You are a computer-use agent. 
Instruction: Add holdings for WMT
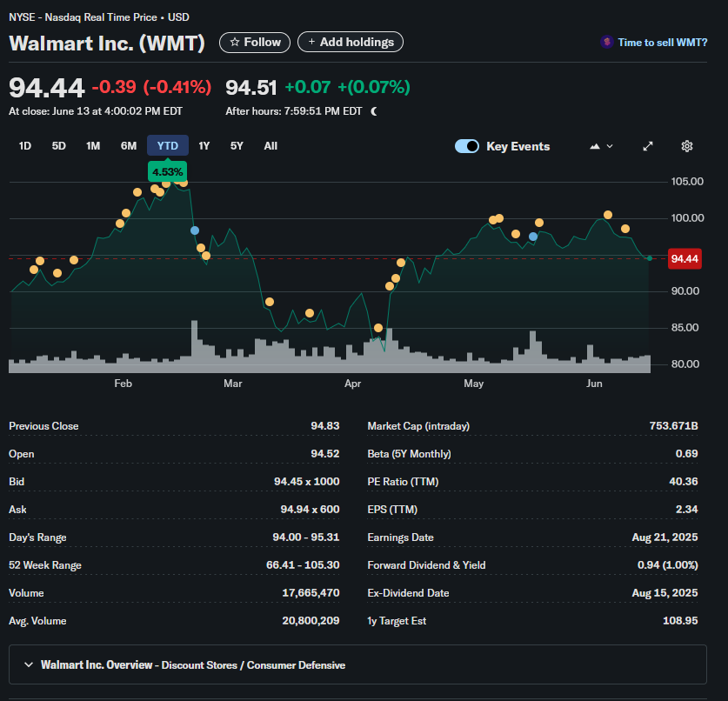pyautogui.click(x=351, y=43)
